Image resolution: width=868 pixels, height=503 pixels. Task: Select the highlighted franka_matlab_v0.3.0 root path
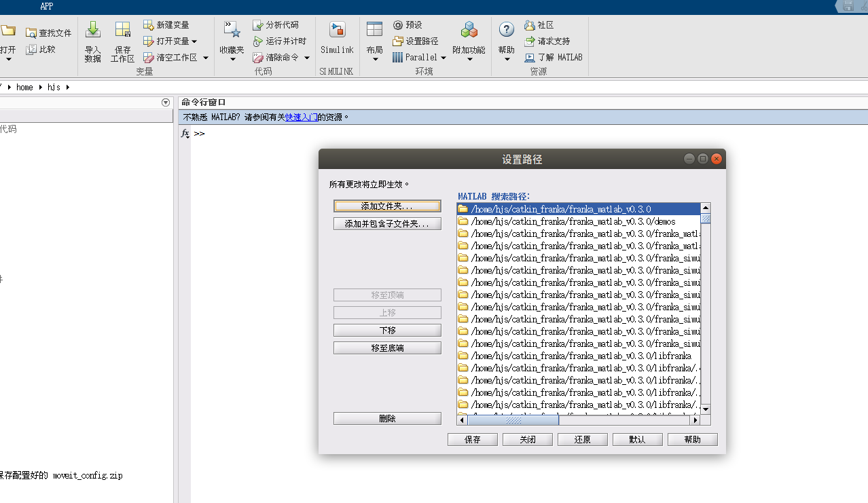tap(579, 209)
